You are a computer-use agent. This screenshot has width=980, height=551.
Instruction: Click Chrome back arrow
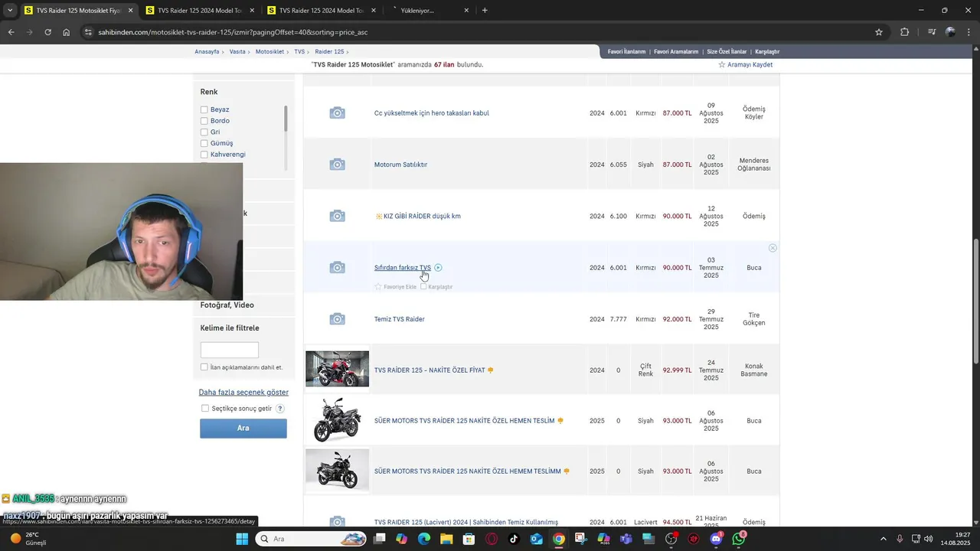(x=11, y=32)
